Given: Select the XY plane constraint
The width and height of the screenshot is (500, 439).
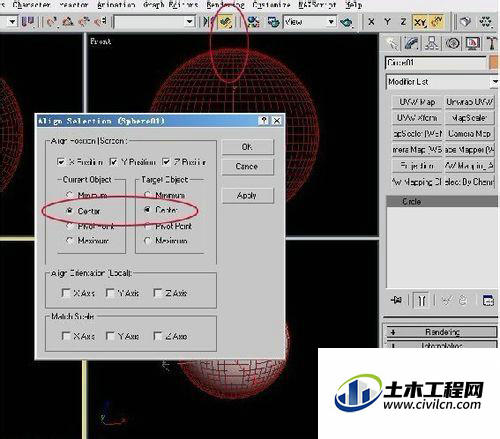Looking at the screenshot, I should [x=420, y=22].
